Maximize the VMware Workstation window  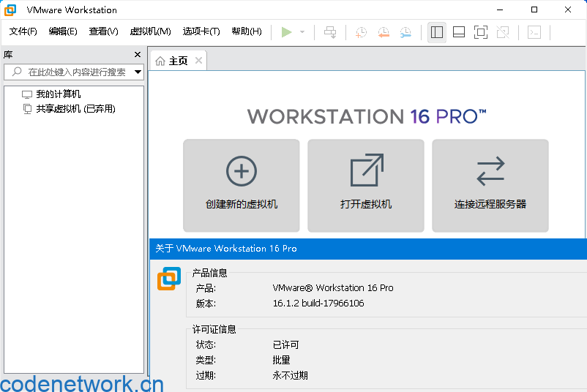click(x=534, y=10)
